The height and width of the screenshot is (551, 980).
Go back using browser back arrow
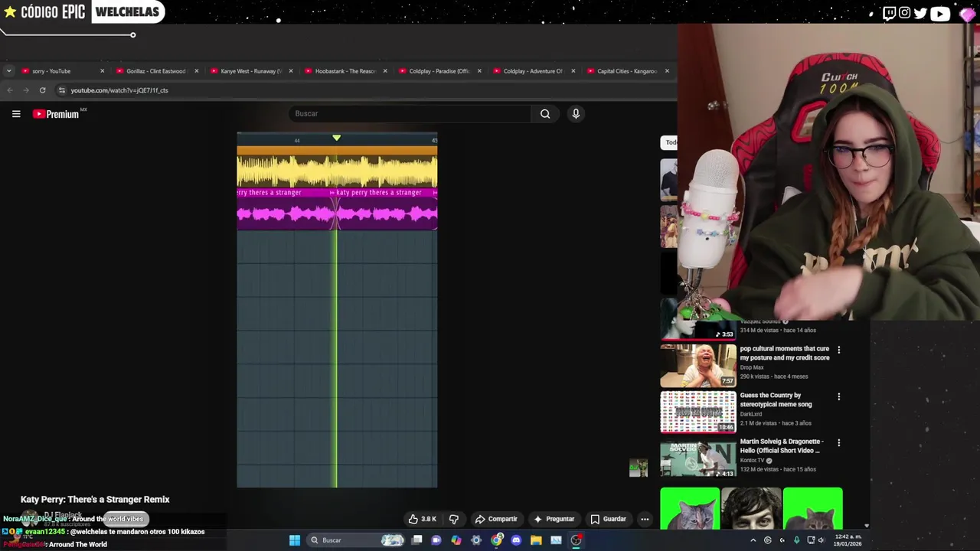9,90
